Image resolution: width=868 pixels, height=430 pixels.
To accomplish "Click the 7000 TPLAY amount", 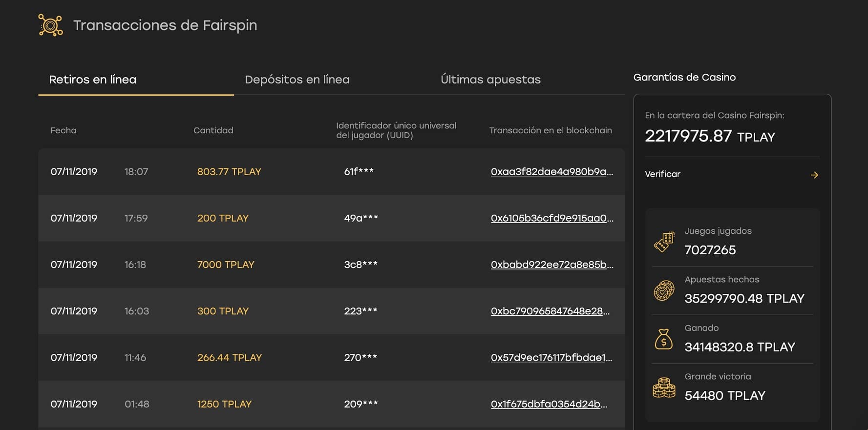I will tap(226, 265).
